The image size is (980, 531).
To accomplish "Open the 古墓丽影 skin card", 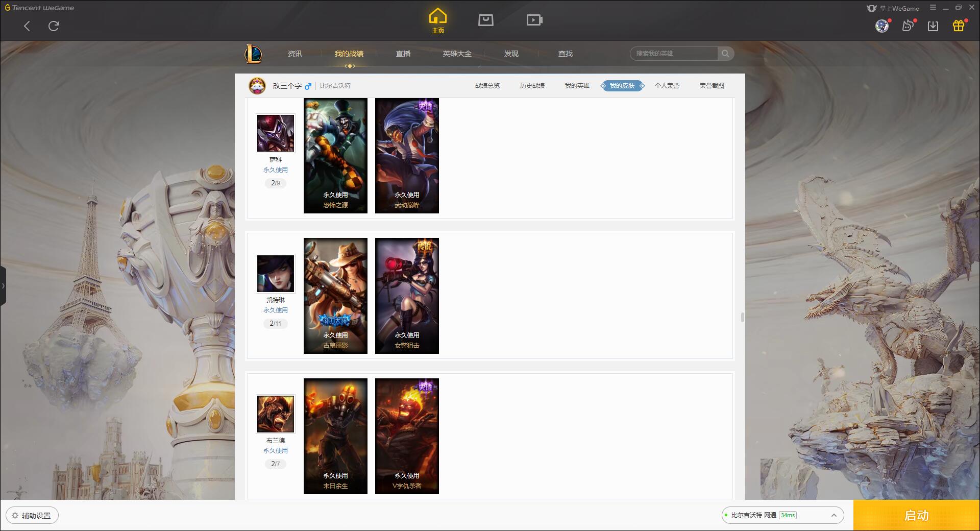I will coord(335,296).
